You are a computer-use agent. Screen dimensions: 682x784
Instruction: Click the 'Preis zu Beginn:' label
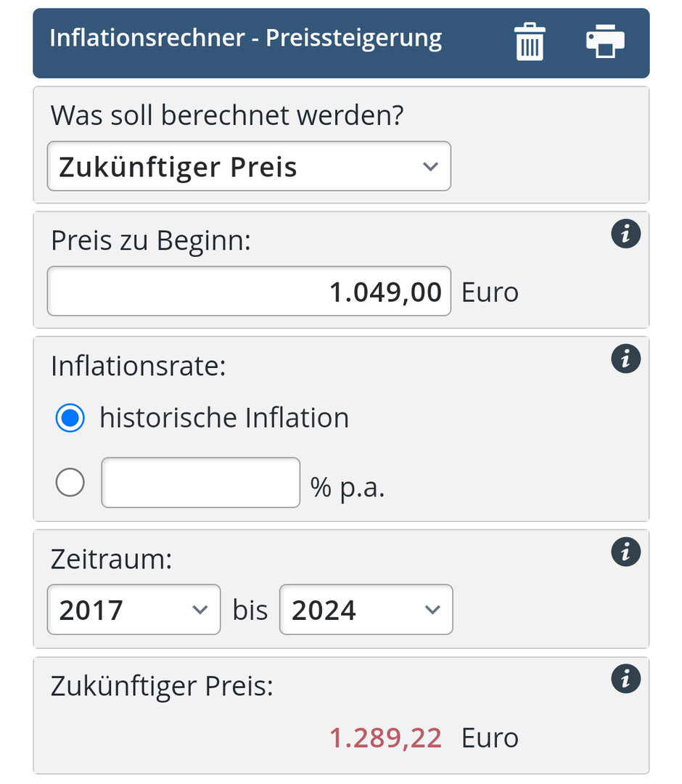(150, 240)
